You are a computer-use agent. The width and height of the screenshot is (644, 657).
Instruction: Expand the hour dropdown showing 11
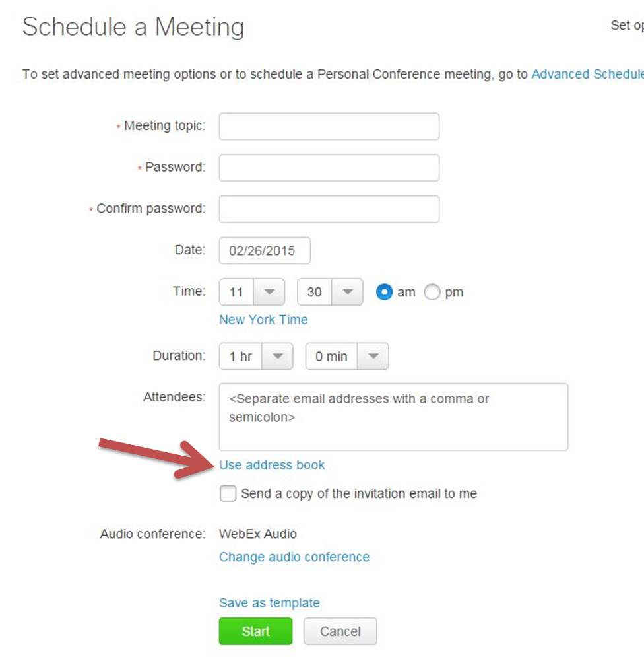point(251,292)
